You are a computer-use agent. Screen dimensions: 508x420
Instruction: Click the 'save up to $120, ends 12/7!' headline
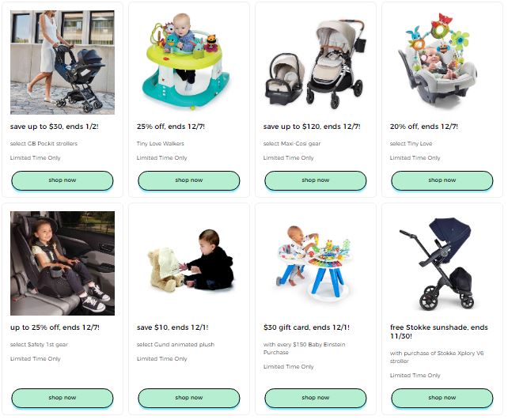[312, 127]
